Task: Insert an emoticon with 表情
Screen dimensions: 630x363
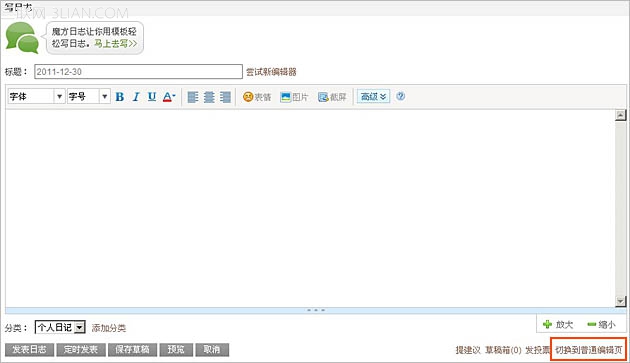Action: pos(257,97)
